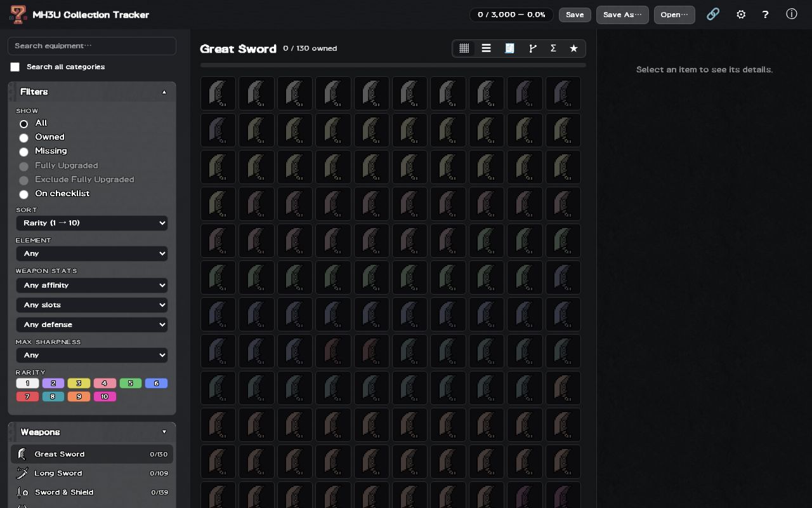Toggle the rarity 5 green swatch

pyautogui.click(x=131, y=384)
